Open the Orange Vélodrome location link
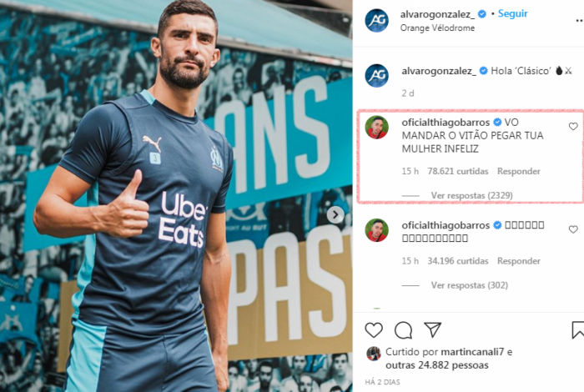Image resolution: width=584 pixels, height=392 pixels. coord(437,28)
